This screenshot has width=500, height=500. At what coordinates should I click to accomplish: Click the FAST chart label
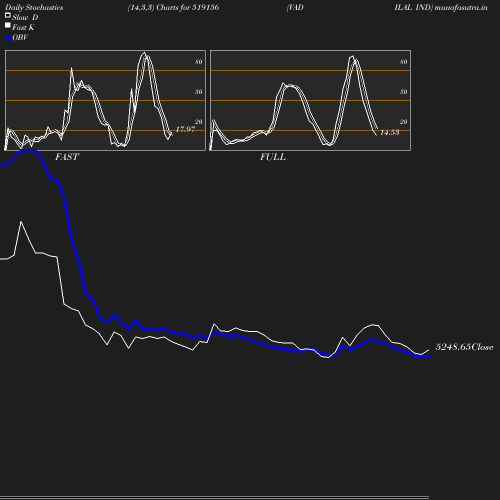pyautogui.click(x=67, y=157)
